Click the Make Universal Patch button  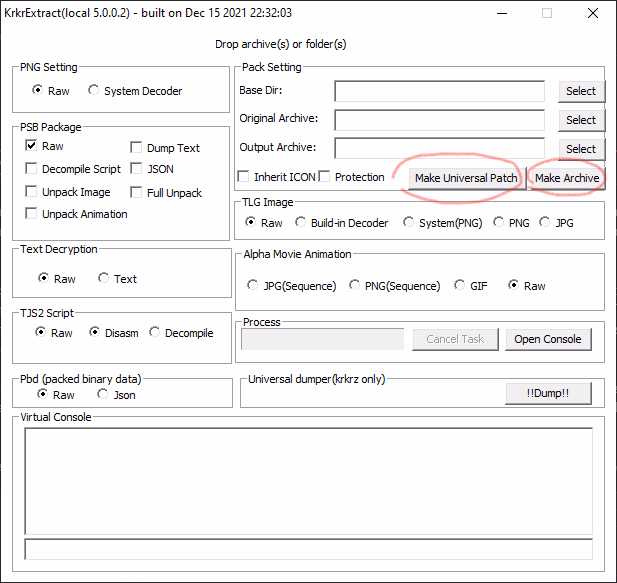[466, 178]
